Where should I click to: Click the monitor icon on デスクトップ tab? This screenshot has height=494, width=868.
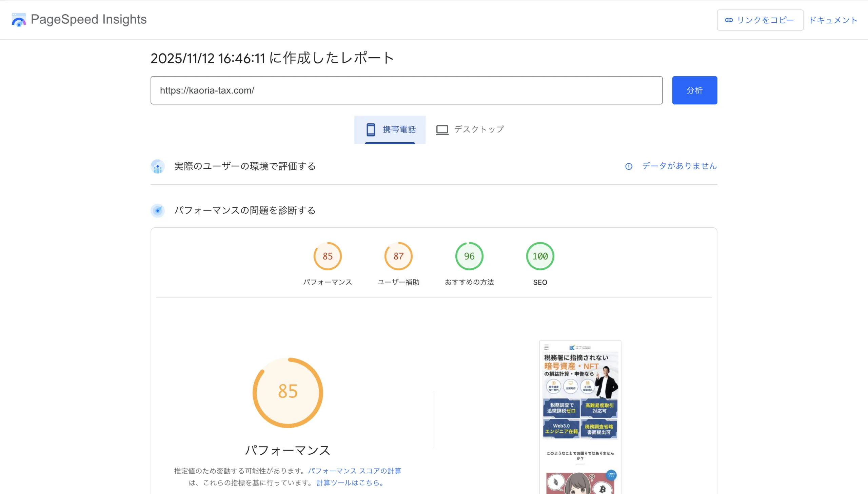[442, 129]
